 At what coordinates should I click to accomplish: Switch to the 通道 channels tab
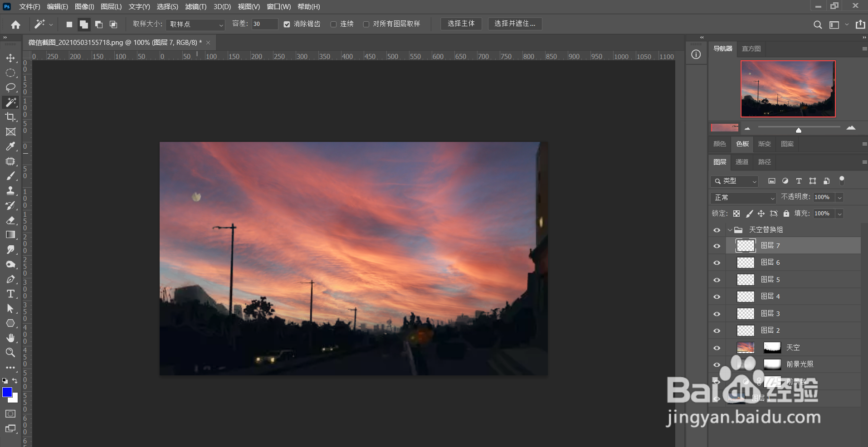tap(742, 162)
